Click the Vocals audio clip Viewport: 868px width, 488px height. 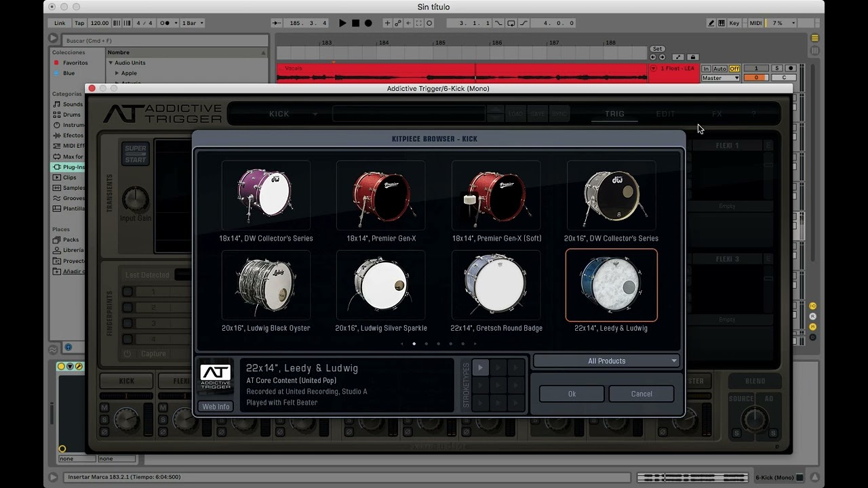[x=462, y=73]
